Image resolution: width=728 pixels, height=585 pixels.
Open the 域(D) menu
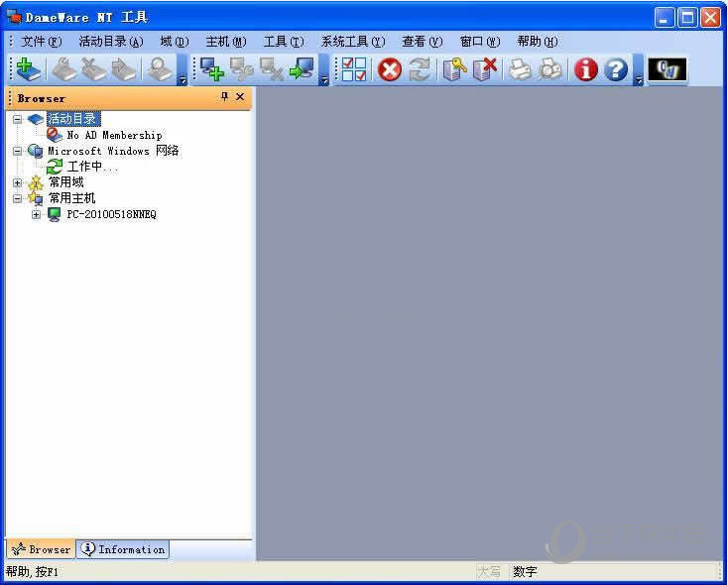coord(175,42)
